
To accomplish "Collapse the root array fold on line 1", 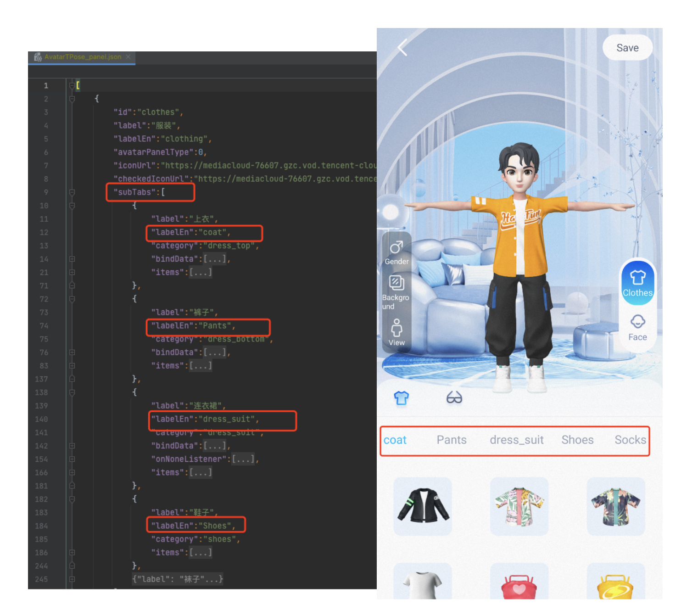I will (x=72, y=85).
